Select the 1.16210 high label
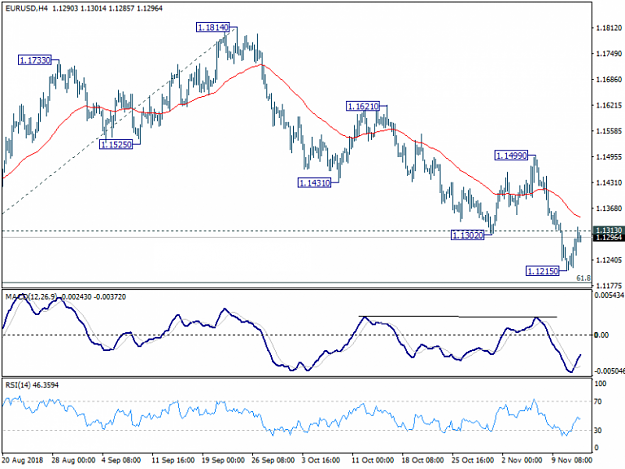This screenshot has height=469, width=625. (363, 106)
